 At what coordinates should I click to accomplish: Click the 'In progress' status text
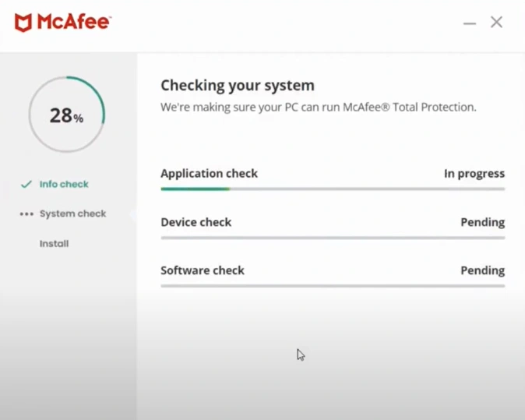coord(474,174)
